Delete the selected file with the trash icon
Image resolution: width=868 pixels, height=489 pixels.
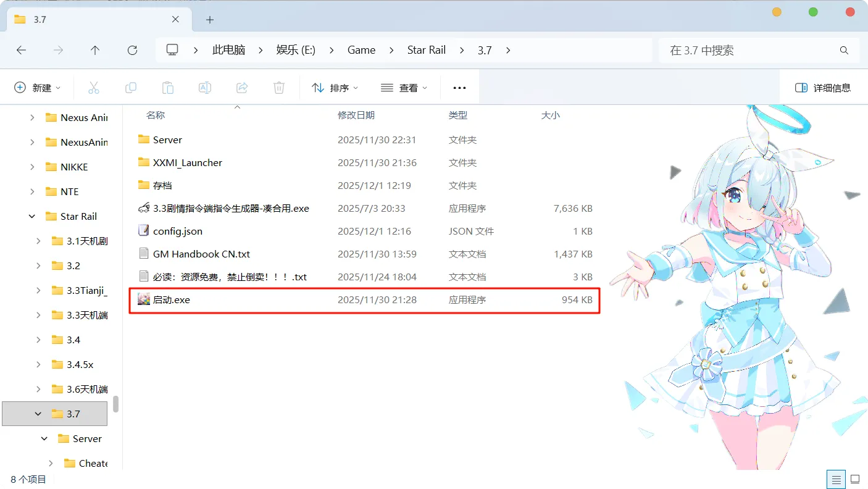tap(278, 87)
